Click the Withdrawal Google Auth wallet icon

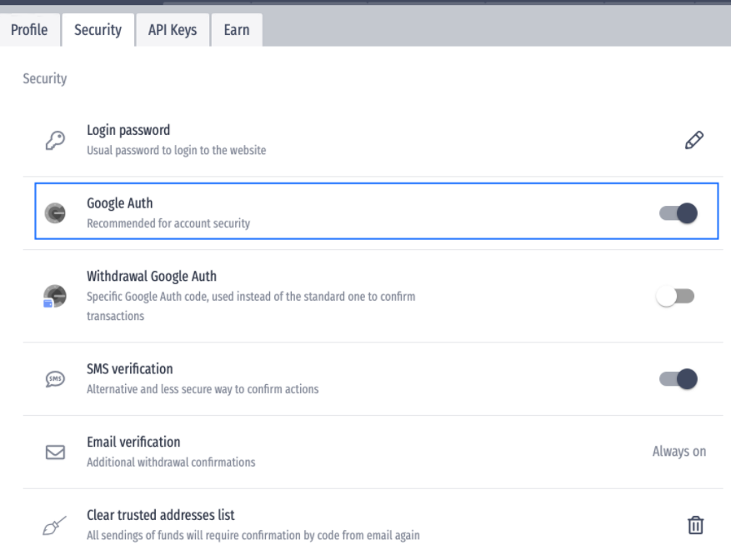[54, 296]
